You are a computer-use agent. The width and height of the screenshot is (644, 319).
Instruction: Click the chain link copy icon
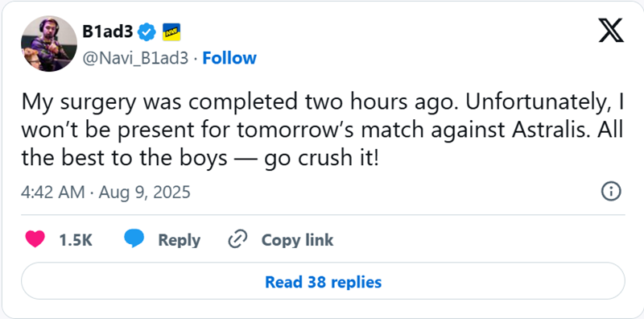click(x=237, y=239)
